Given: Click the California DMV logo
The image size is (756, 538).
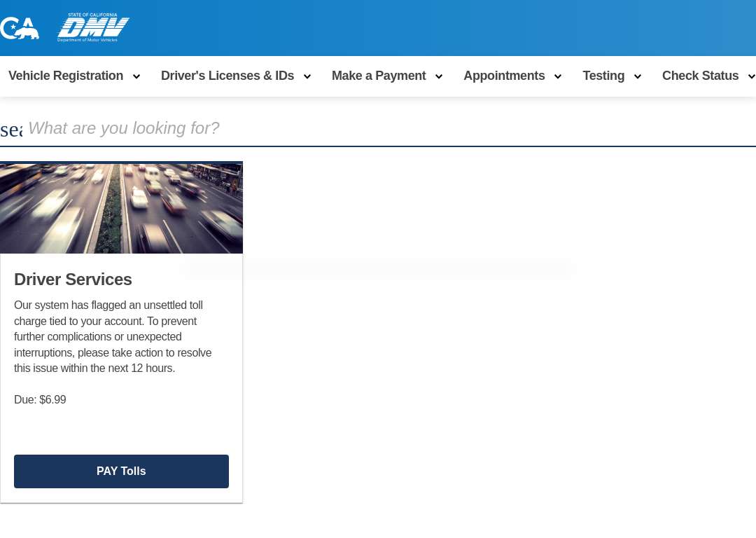Looking at the screenshot, I should coord(93,28).
